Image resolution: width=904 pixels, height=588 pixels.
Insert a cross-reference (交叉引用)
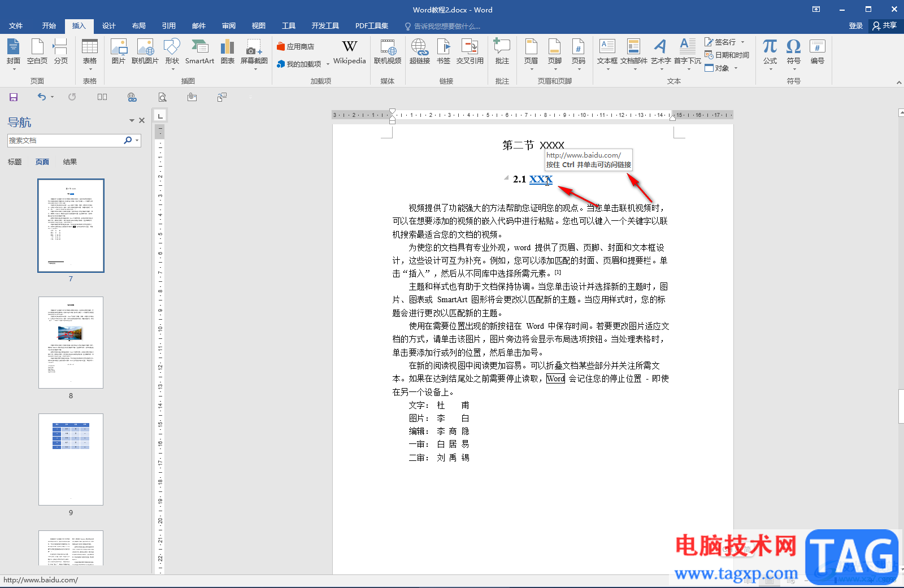[x=470, y=52]
